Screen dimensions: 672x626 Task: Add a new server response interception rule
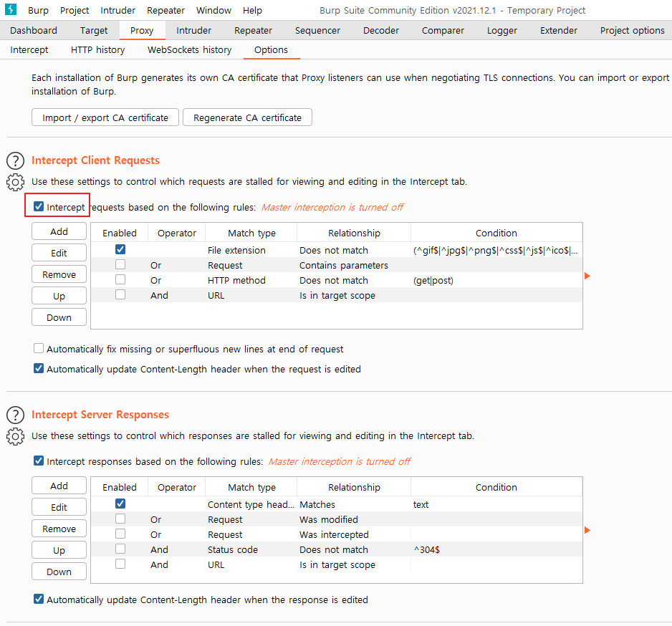pos(59,486)
